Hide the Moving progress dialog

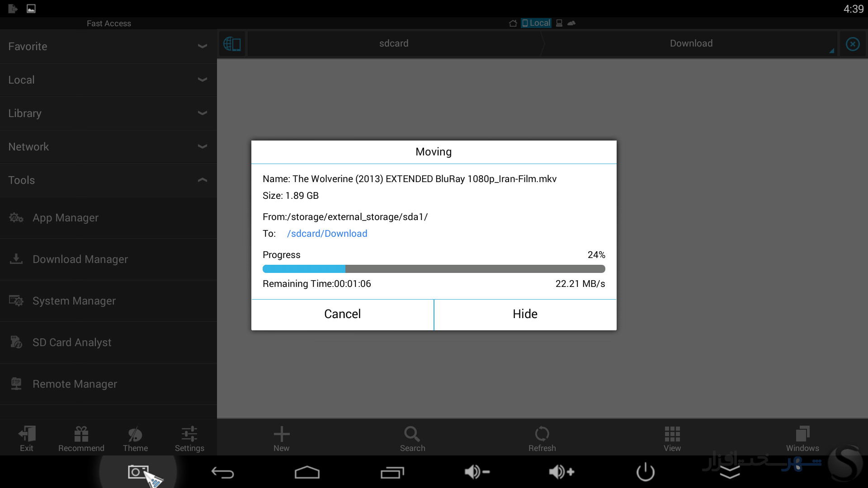click(x=525, y=314)
